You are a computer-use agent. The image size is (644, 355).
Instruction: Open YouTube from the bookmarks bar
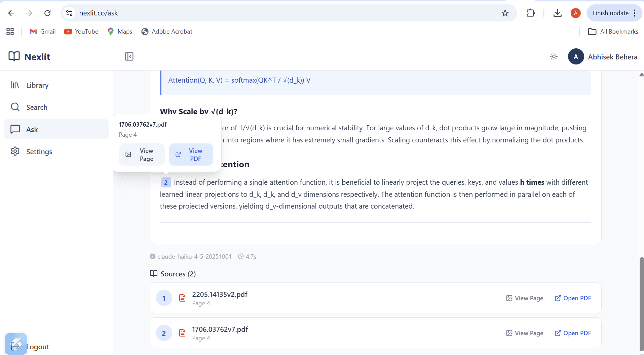81,31
